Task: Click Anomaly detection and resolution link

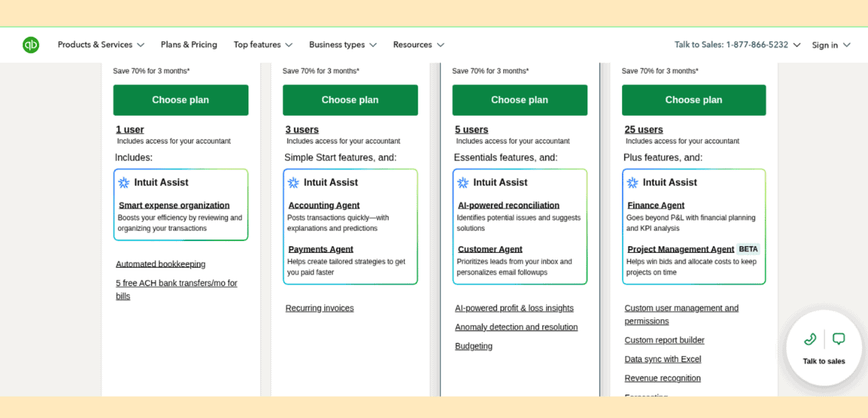Action: pos(516,327)
